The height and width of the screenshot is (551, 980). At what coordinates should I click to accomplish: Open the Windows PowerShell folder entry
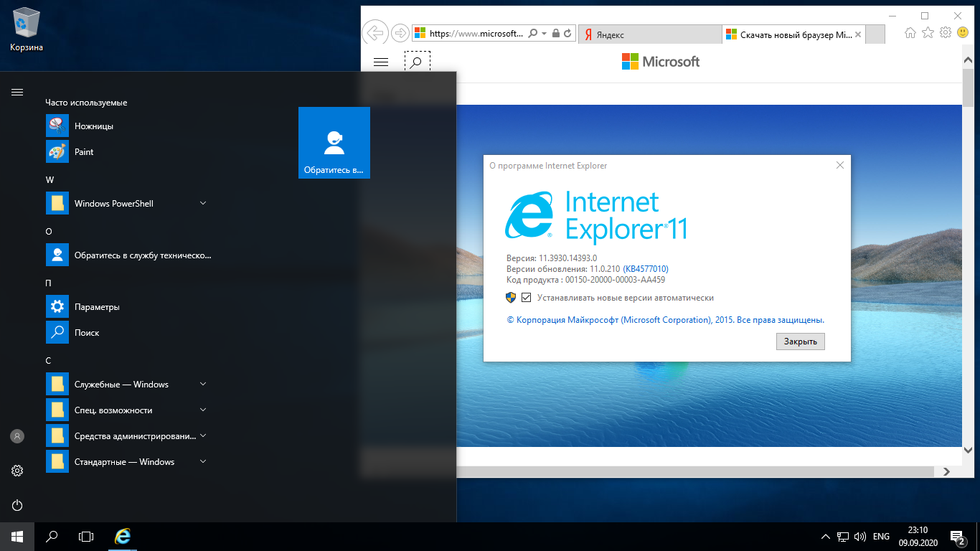(129, 203)
